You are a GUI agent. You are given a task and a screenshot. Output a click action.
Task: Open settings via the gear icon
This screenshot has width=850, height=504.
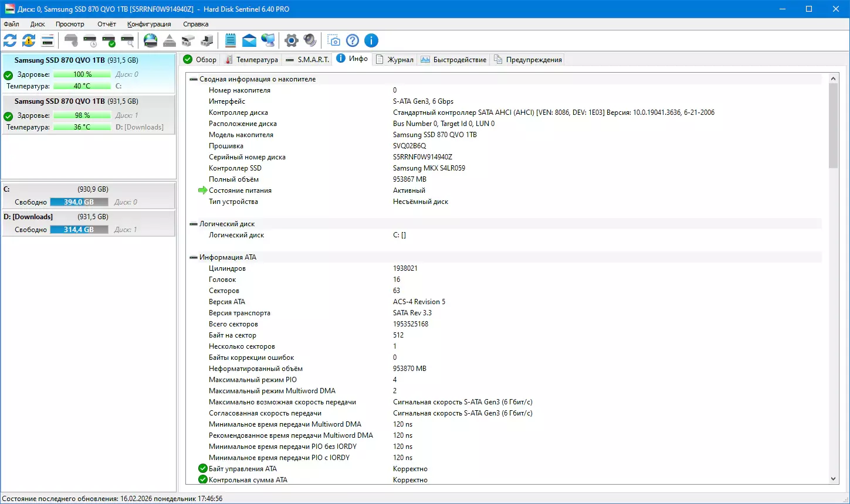(292, 40)
